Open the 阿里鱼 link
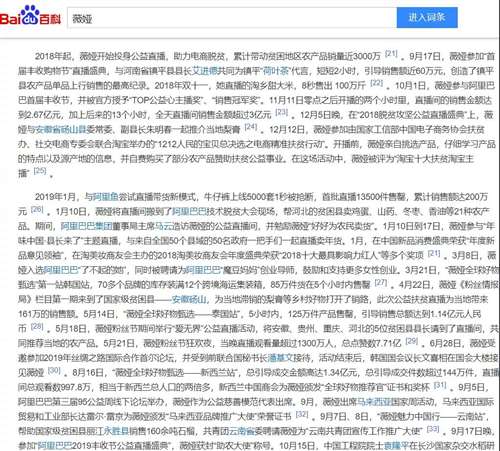 tap(106, 197)
